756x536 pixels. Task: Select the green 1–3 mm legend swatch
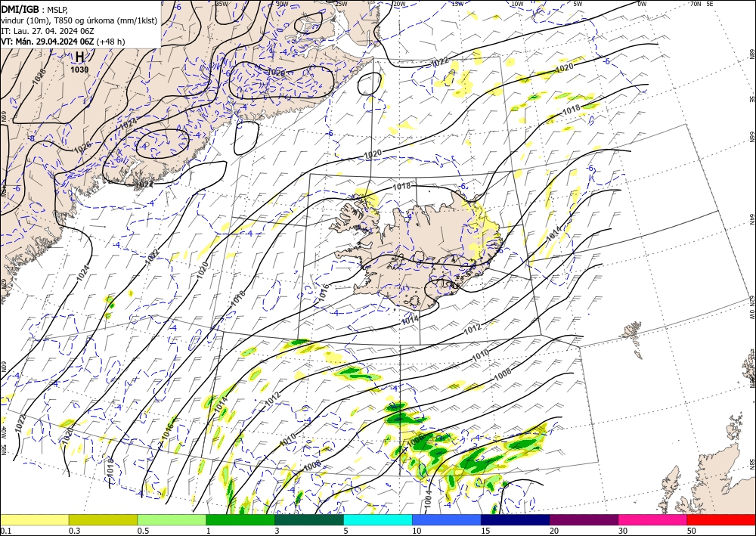tap(240, 519)
